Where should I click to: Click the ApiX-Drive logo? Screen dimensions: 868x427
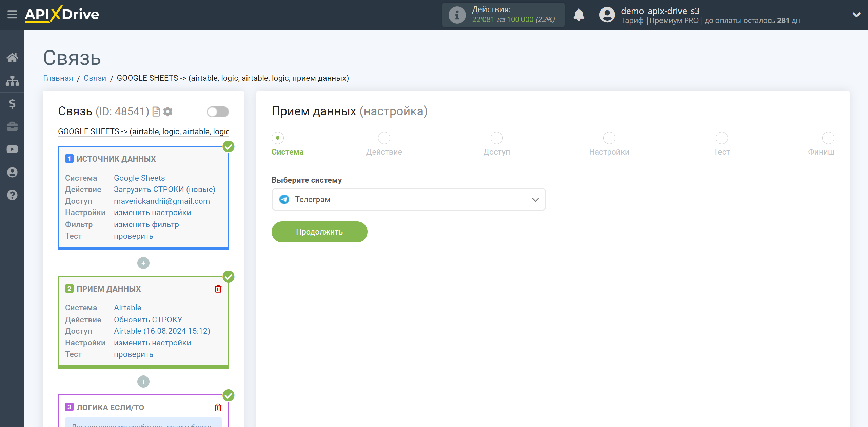[62, 14]
